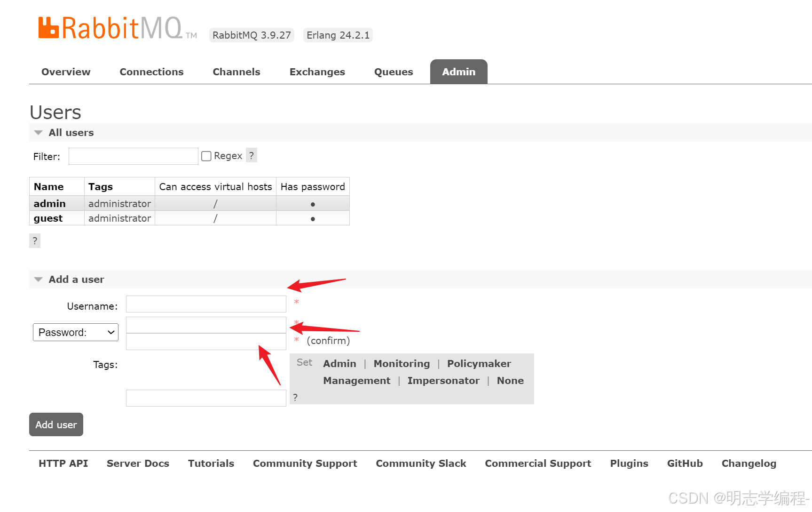Click the Erlang 24.2.1 version badge
The image size is (812, 512).
pyautogui.click(x=338, y=35)
